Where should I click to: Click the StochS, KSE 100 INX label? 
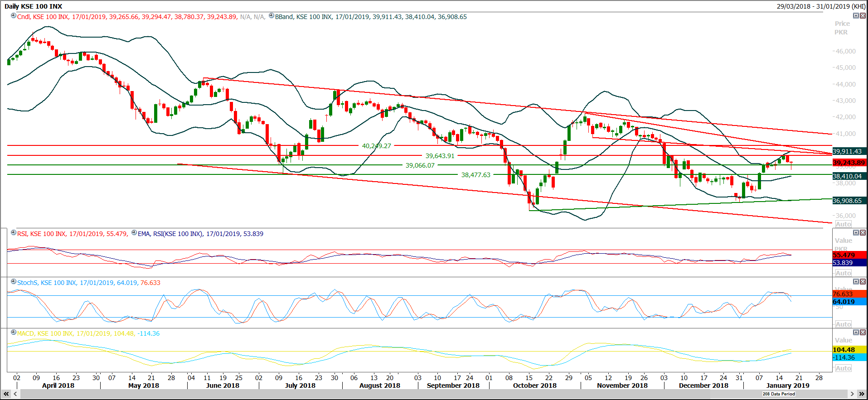[47, 283]
